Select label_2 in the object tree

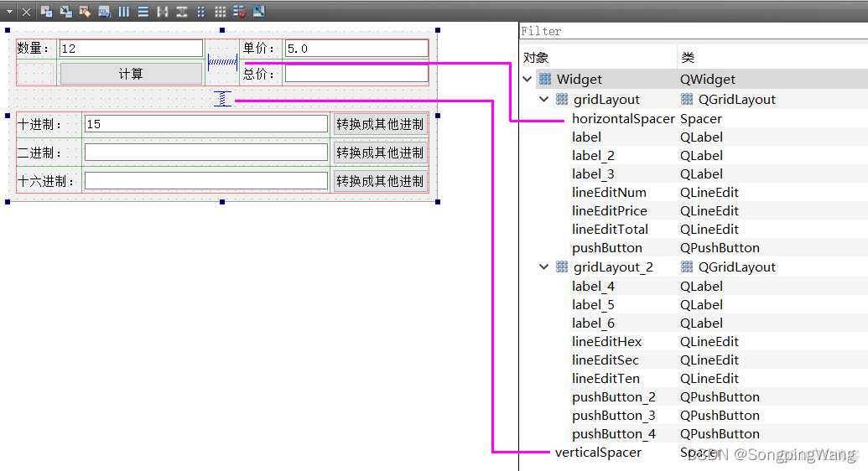point(593,156)
